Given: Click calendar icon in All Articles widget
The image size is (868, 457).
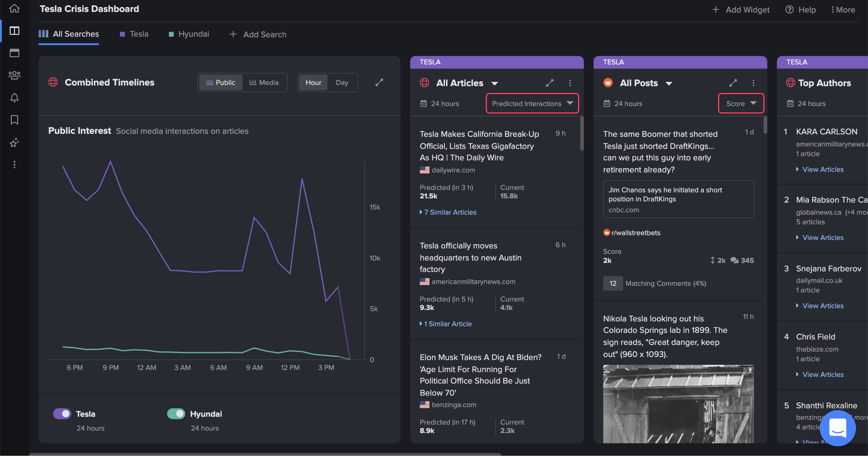Looking at the screenshot, I should 423,104.
